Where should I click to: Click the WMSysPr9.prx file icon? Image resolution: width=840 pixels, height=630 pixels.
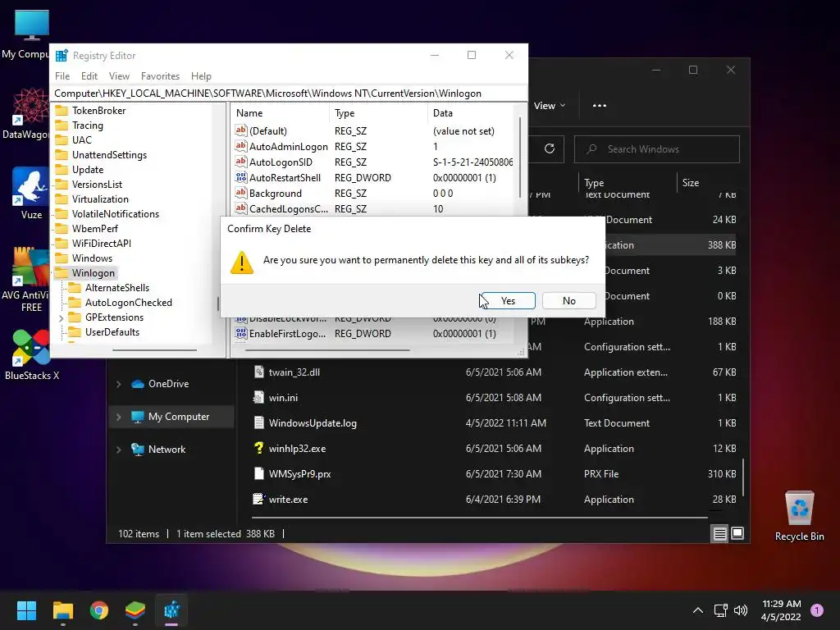[258, 473]
